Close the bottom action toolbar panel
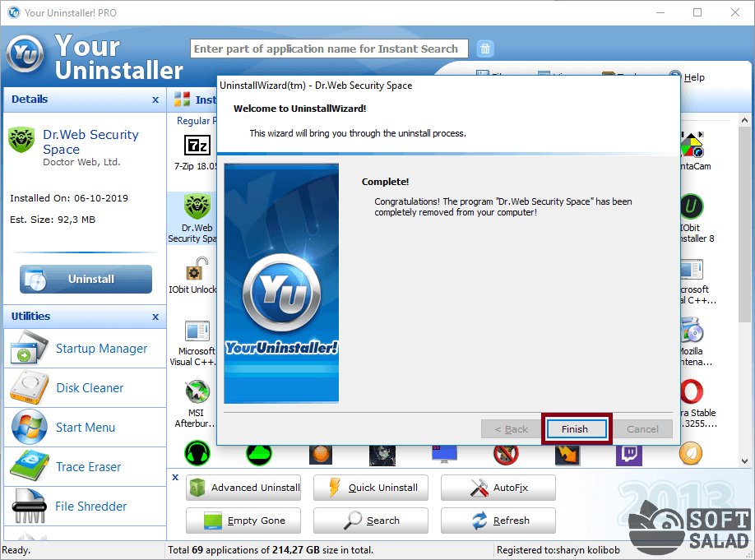The image size is (755, 560). click(175, 477)
